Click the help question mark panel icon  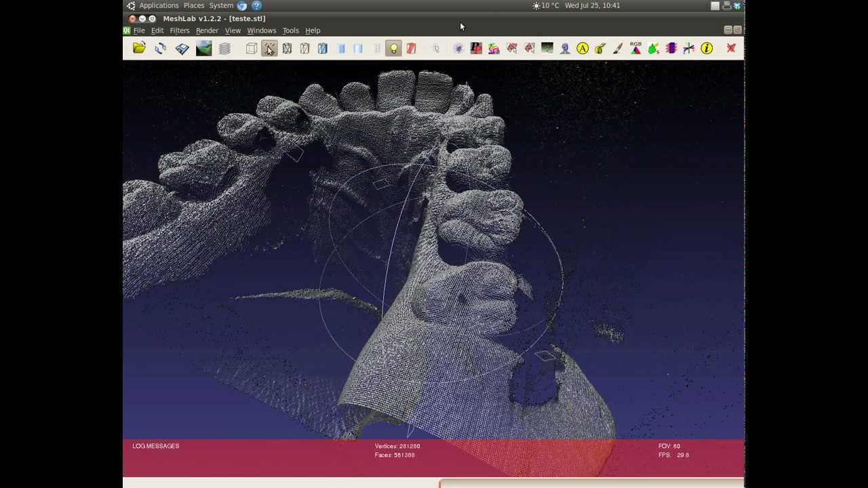(x=257, y=5)
